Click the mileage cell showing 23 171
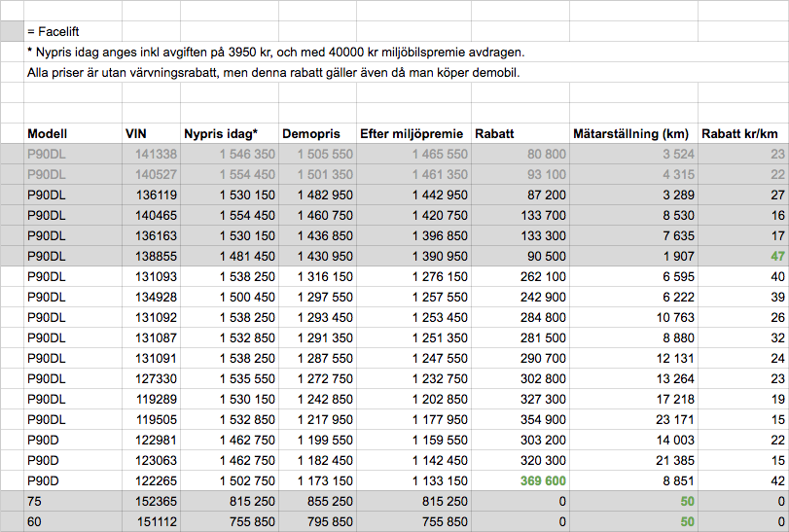Image resolution: width=789 pixels, height=532 pixels. tap(633, 420)
